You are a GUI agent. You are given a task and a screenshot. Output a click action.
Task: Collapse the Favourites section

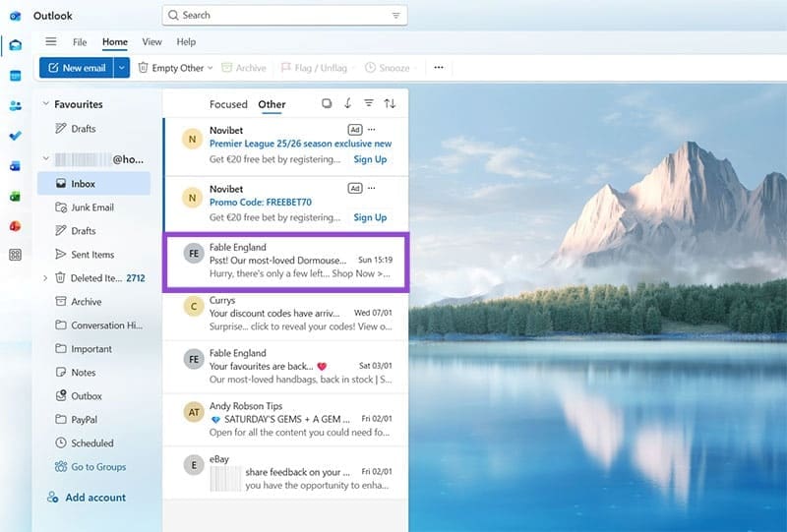click(x=45, y=104)
